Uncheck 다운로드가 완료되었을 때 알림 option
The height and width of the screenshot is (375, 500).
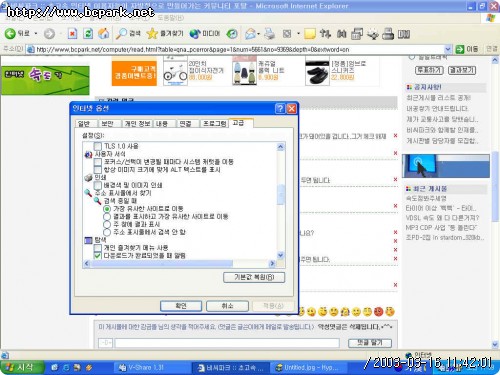coord(97,256)
